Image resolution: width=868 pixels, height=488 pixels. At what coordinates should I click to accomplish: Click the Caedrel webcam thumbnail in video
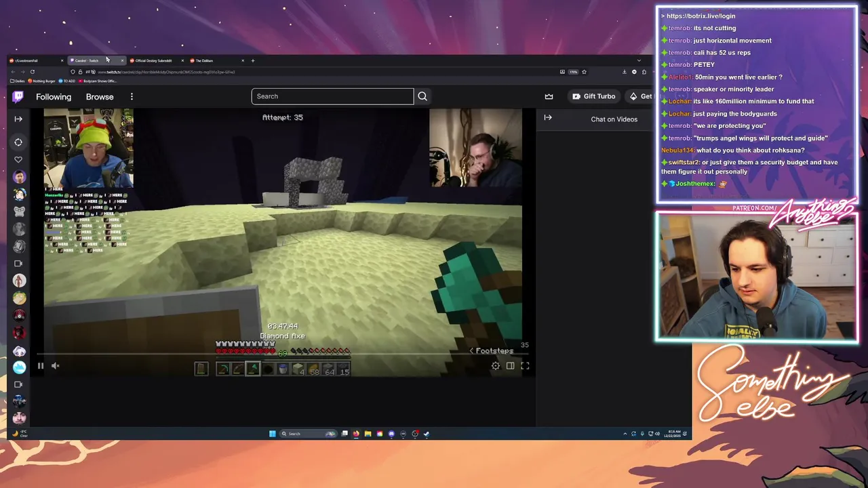[89, 148]
